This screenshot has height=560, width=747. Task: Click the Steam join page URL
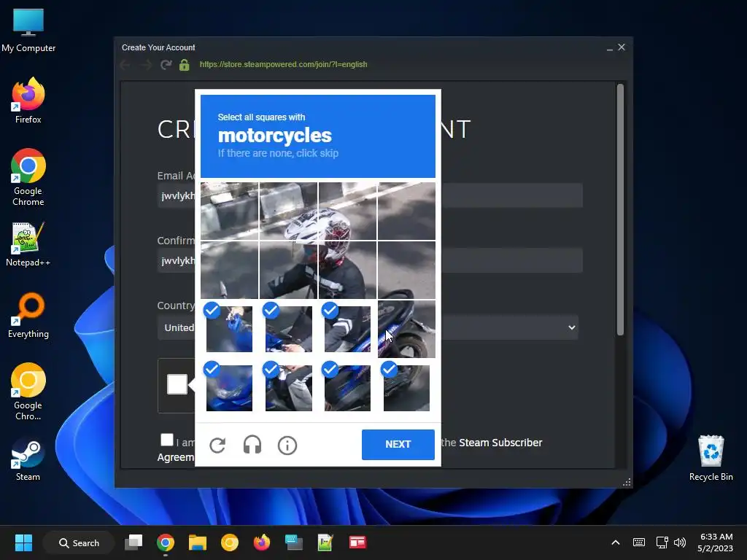(284, 64)
